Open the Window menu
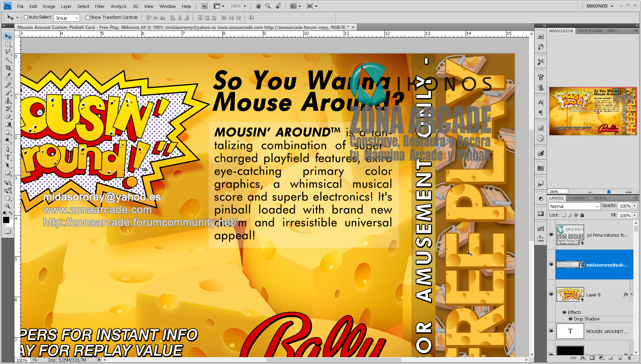This screenshot has width=641, height=364. 167,6
